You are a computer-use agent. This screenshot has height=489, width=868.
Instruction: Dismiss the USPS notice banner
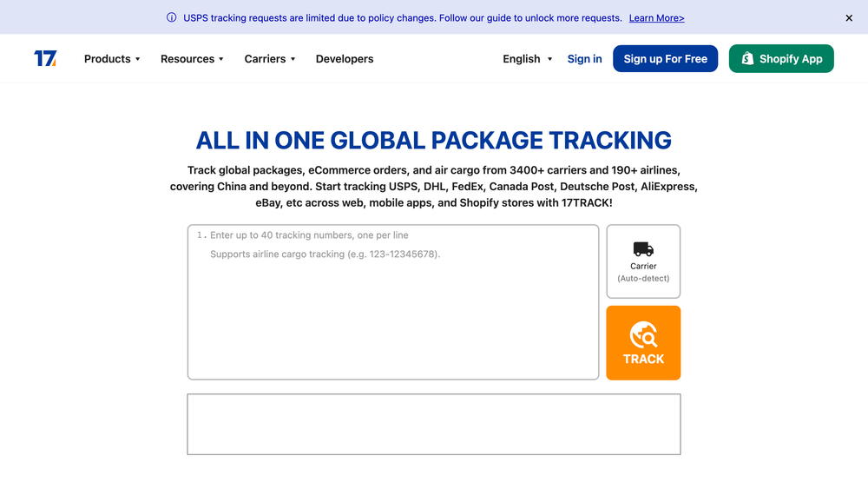click(849, 18)
